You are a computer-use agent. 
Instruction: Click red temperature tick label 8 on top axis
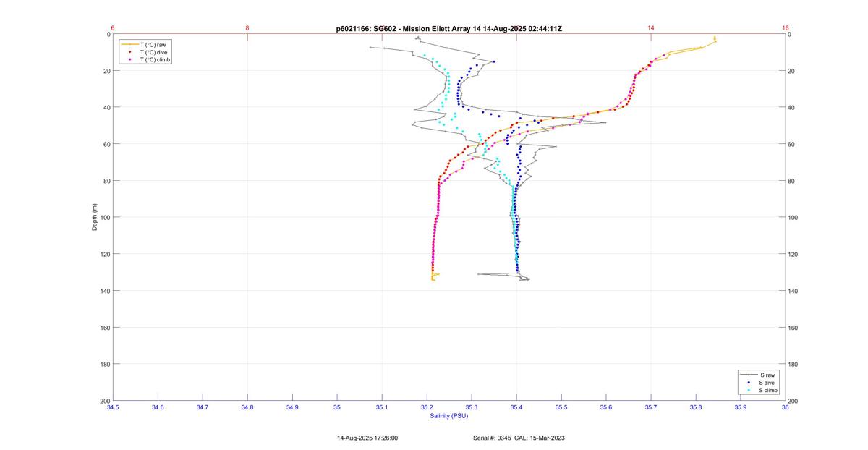coord(247,28)
